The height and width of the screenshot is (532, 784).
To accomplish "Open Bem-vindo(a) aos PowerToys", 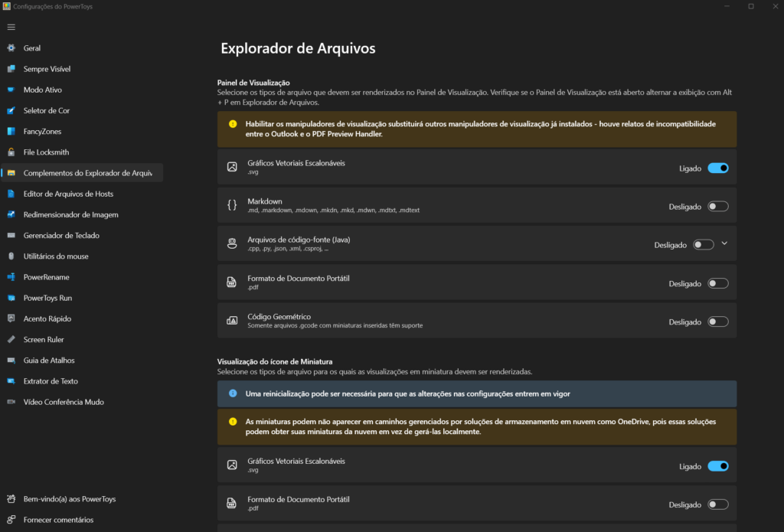I will (x=69, y=499).
